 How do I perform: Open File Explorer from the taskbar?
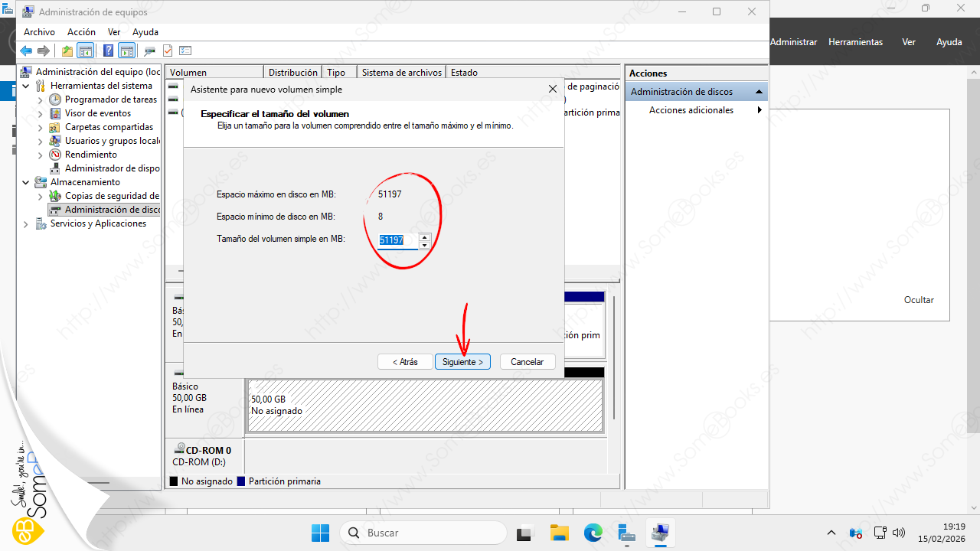pyautogui.click(x=560, y=533)
